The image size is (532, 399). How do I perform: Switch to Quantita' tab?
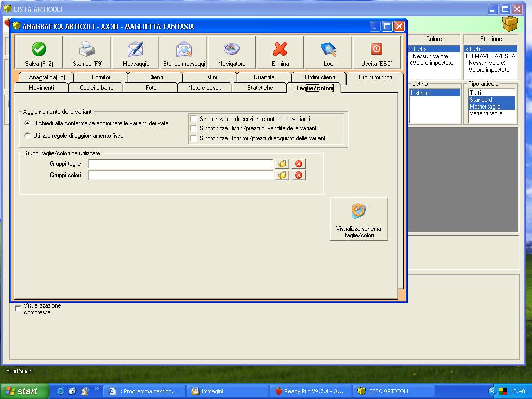tap(264, 77)
